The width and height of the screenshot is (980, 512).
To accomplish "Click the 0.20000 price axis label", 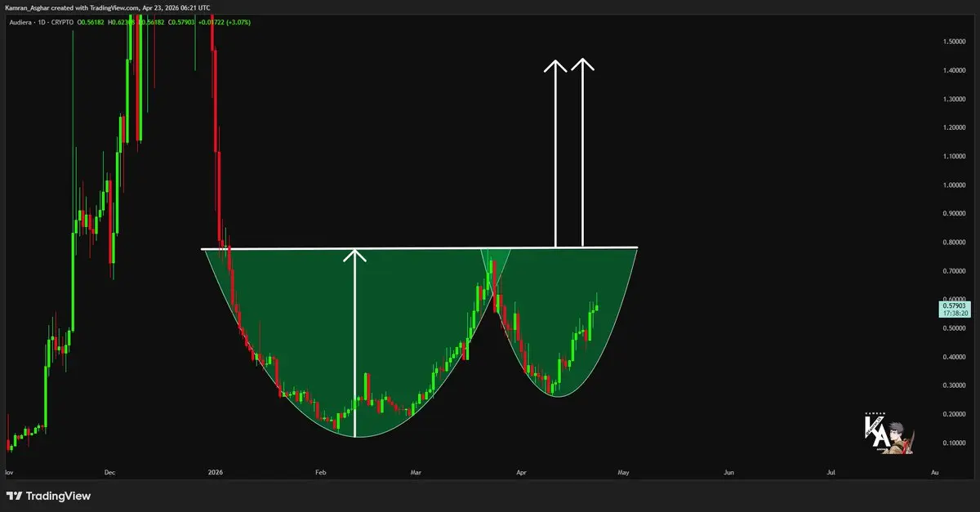I will [954, 414].
